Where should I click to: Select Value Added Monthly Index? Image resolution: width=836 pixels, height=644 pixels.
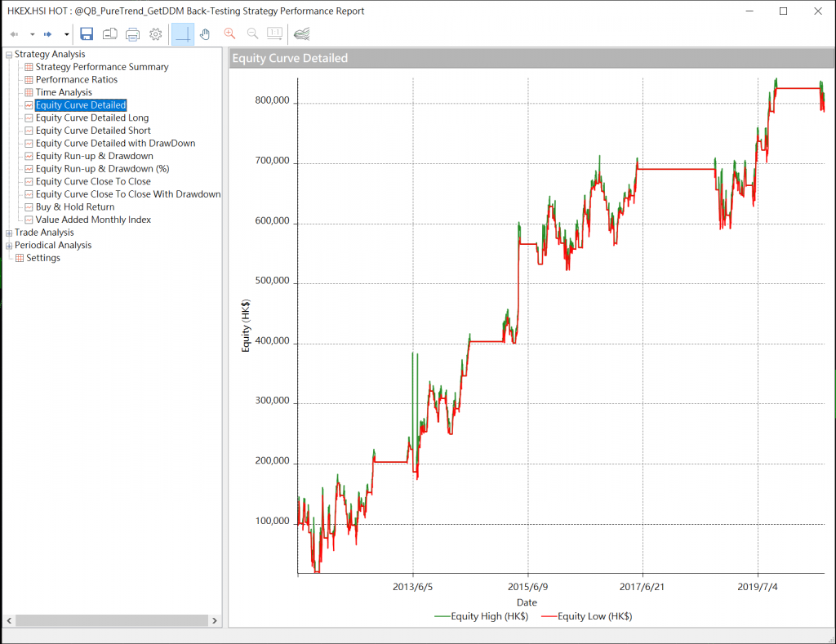[93, 220]
